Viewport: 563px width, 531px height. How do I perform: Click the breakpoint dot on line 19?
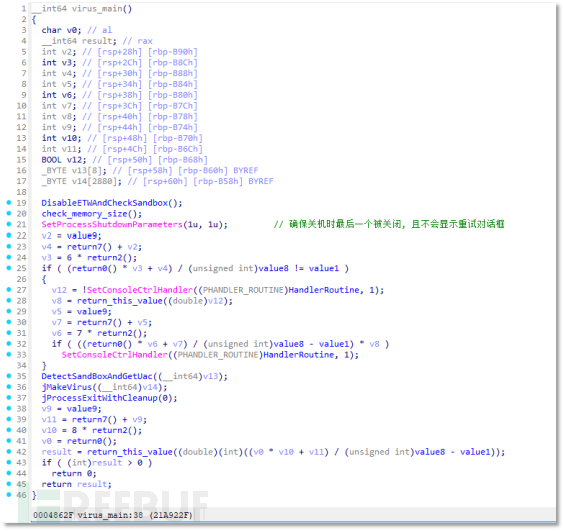[x=9, y=202]
